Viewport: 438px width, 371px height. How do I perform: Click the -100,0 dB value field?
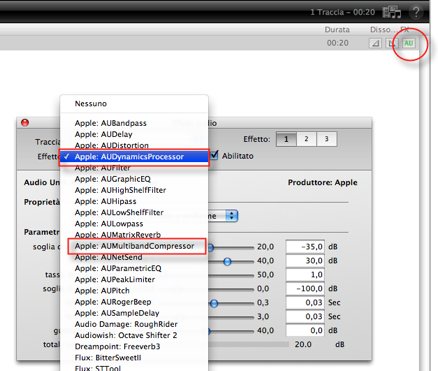(305, 289)
